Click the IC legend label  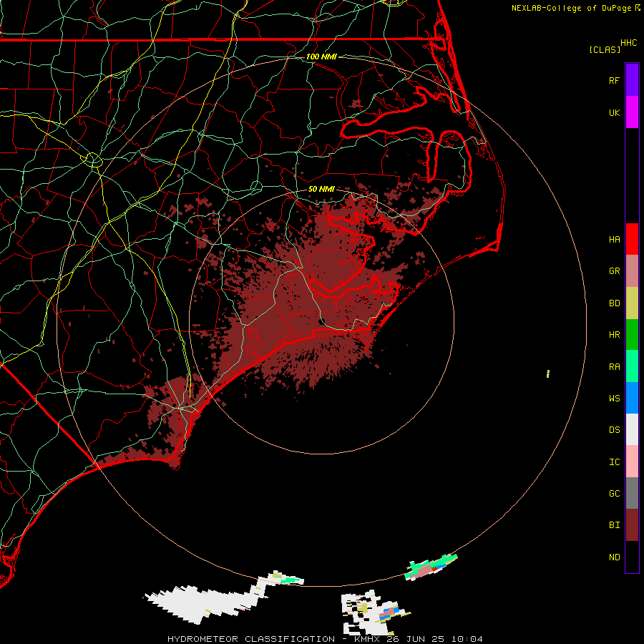tap(614, 462)
